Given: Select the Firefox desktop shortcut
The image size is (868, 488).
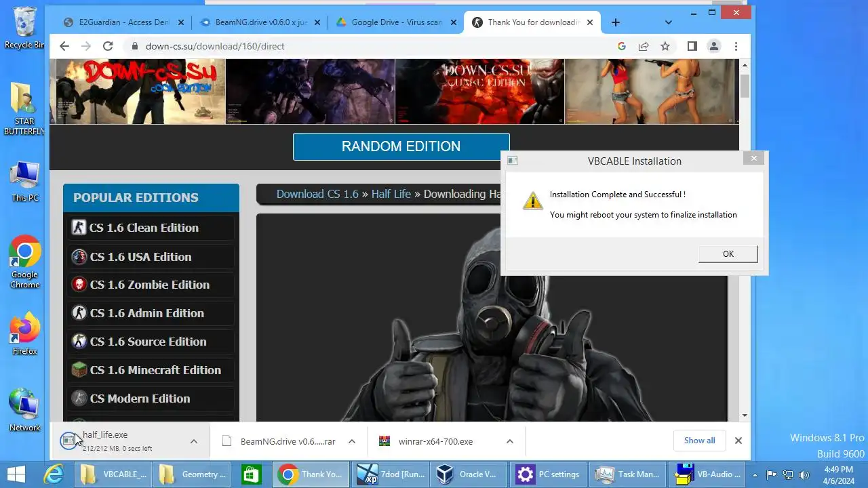Looking at the screenshot, I should [x=24, y=334].
